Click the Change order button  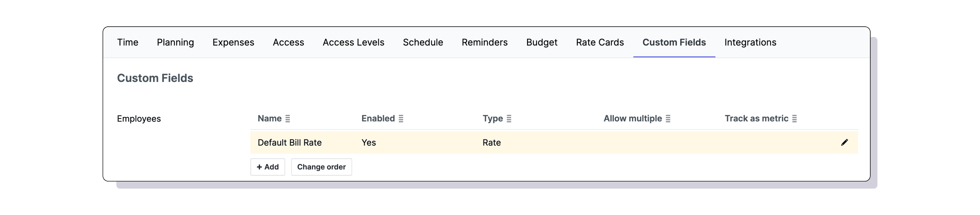click(x=321, y=167)
